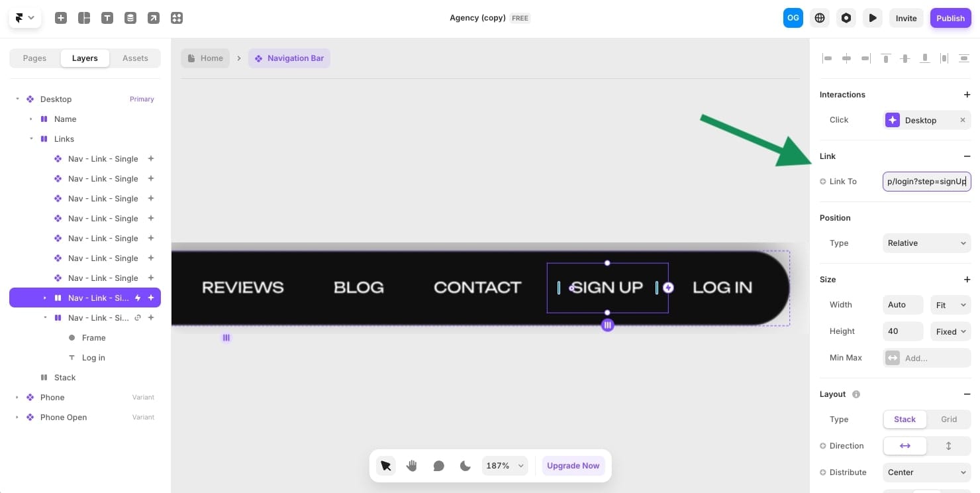Viewport: 980px width, 493px height.
Task: Activate the hand pan tool
Action: tap(412, 466)
